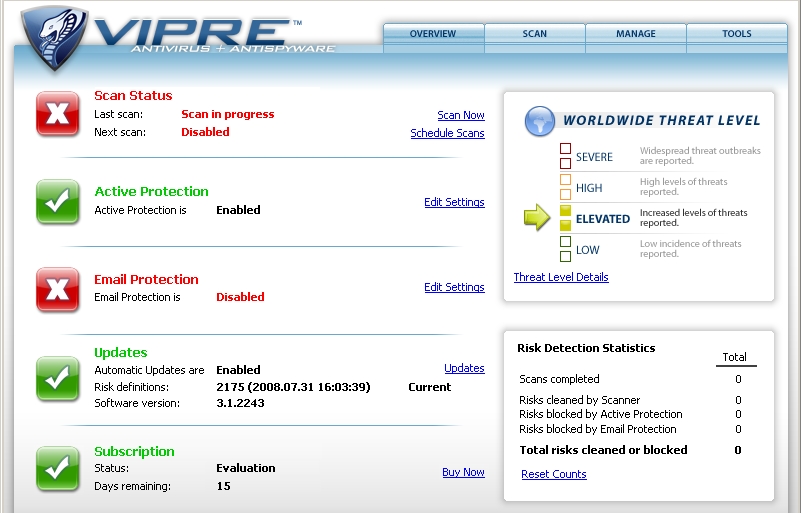The image size is (801, 513).
Task: Click the Active Protection heading
Action: (x=152, y=192)
